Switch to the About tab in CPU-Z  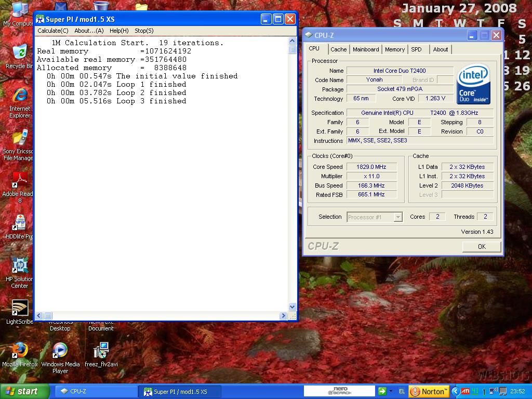[x=441, y=49]
